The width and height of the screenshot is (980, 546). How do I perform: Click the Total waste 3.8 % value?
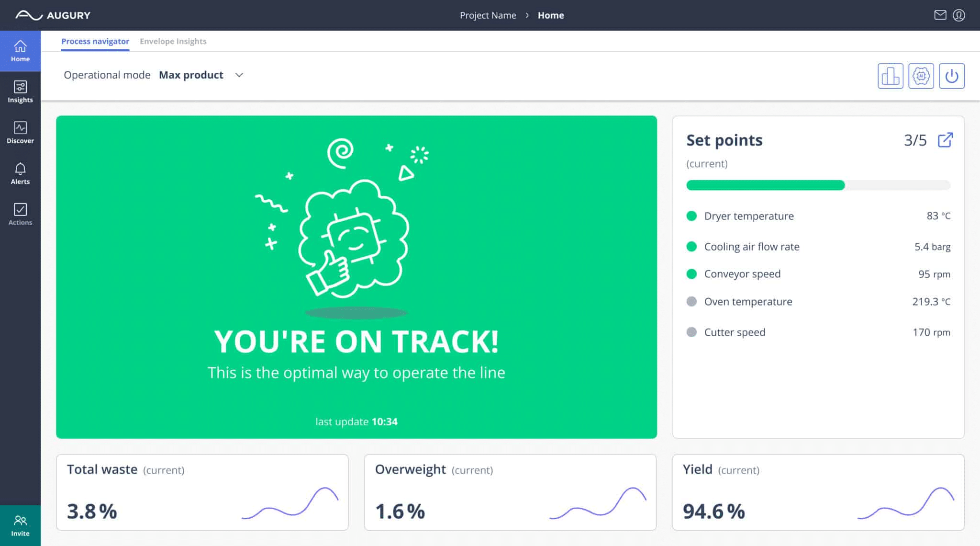pyautogui.click(x=92, y=511)
